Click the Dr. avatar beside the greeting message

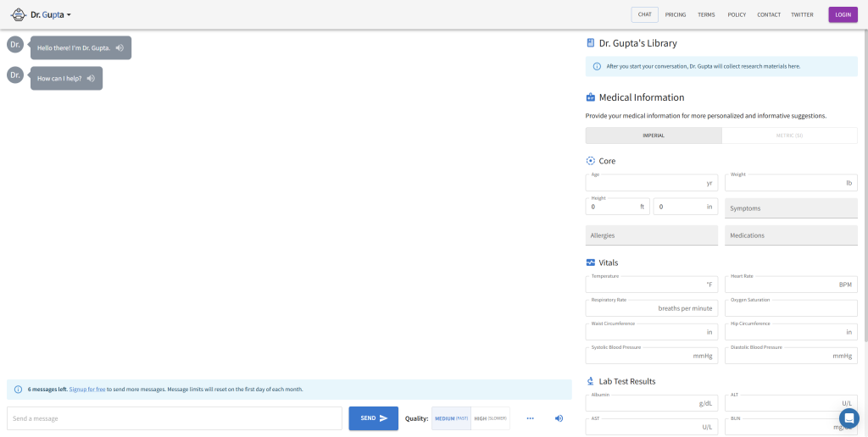pyautogui.click(x=15, y=44)
